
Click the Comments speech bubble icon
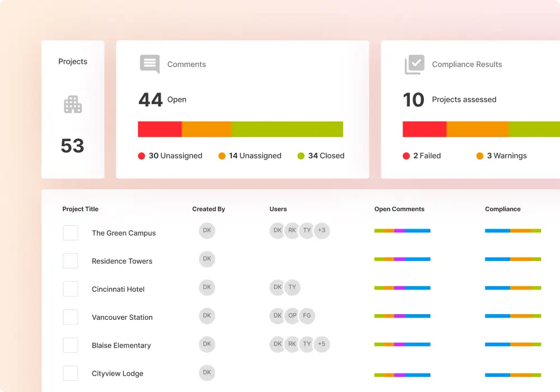[150, 64]
